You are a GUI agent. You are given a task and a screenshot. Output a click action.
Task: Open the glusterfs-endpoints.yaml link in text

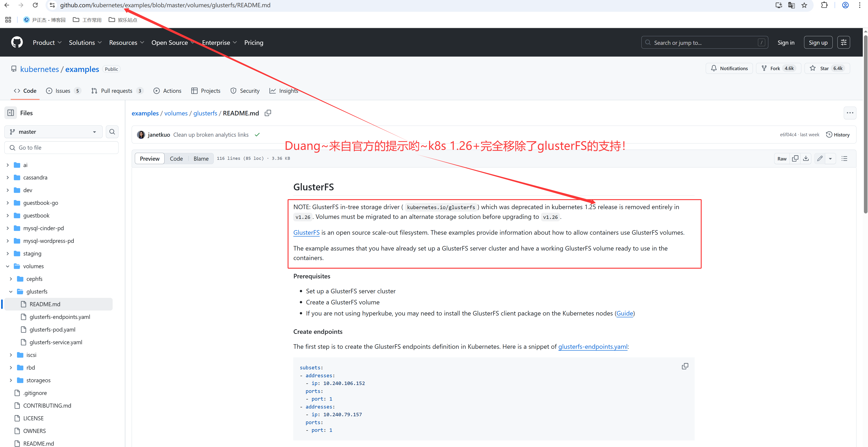point(592,346)
